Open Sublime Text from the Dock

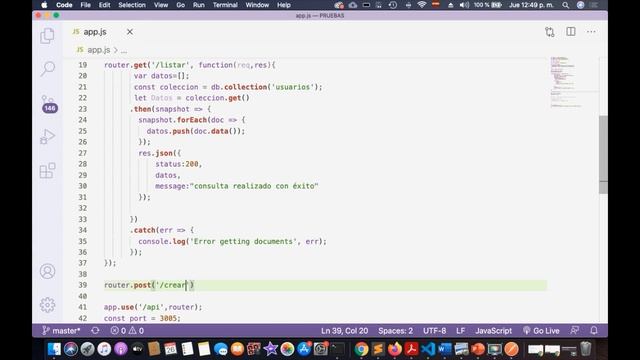tap(378, 349)
